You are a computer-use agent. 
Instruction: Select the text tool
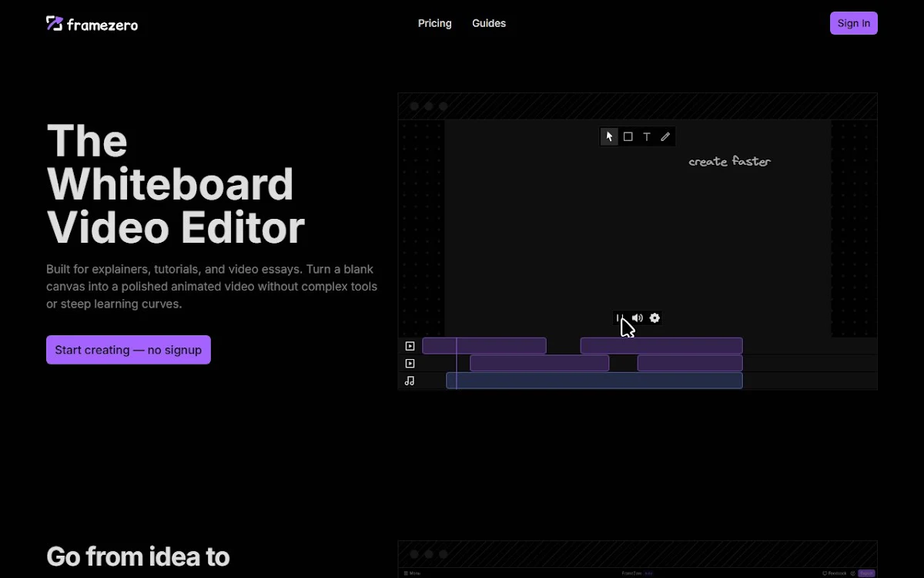[x=647, y=136]
